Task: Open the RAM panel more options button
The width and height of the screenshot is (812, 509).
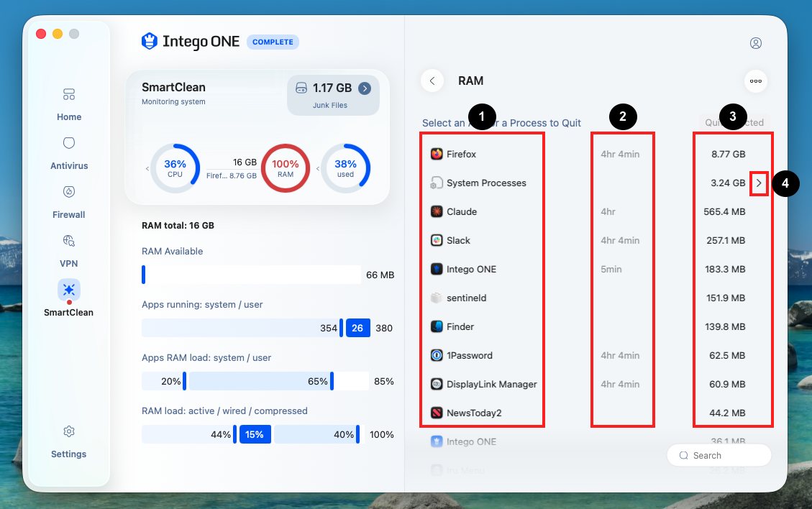Action: 756,81
